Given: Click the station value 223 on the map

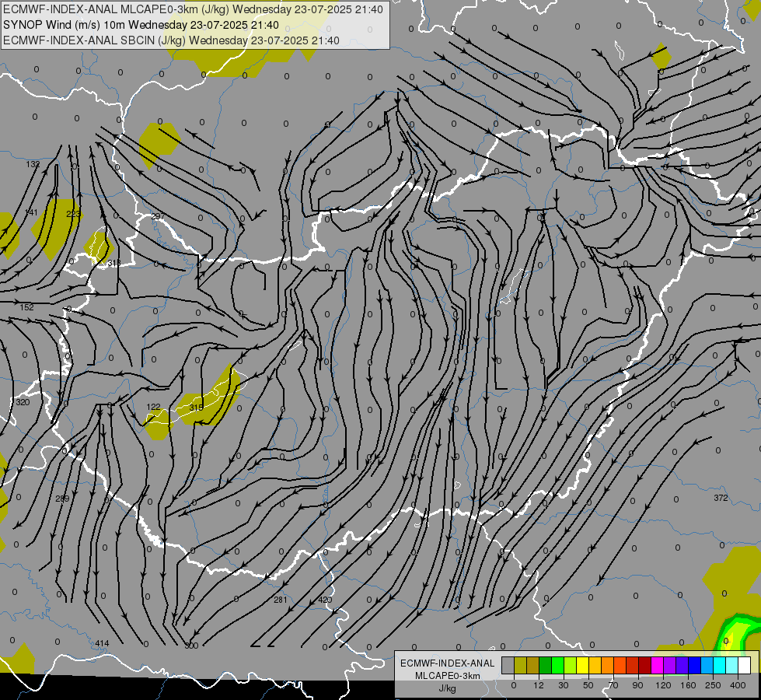Looking at the screenshot, I should 73,214.
